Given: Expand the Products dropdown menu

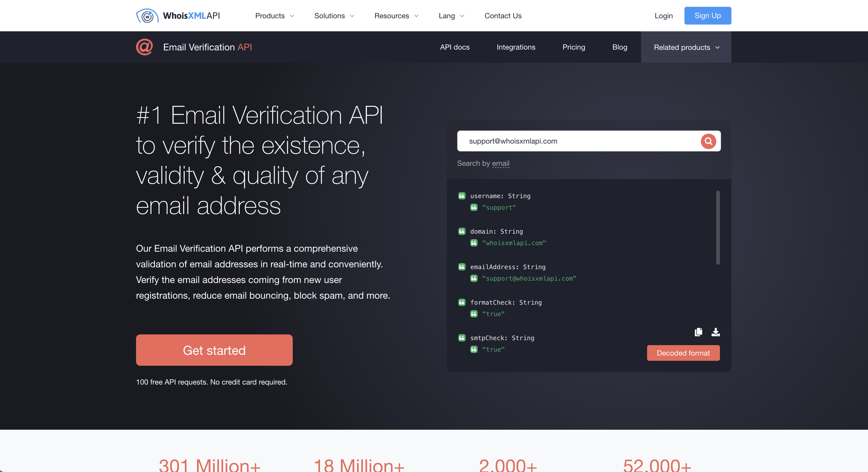Looking at the screenshot, I should 275,16.
